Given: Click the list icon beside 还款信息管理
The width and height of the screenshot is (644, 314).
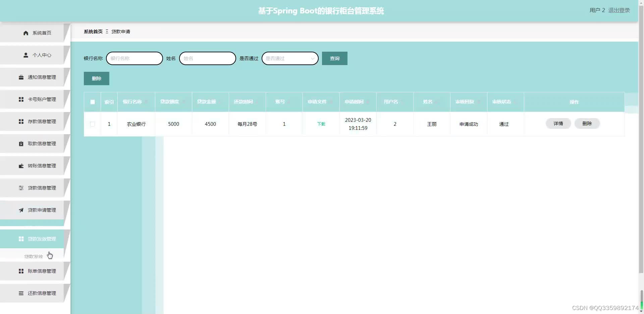Looking at the screenshot, I should click(x=21, y=293).
